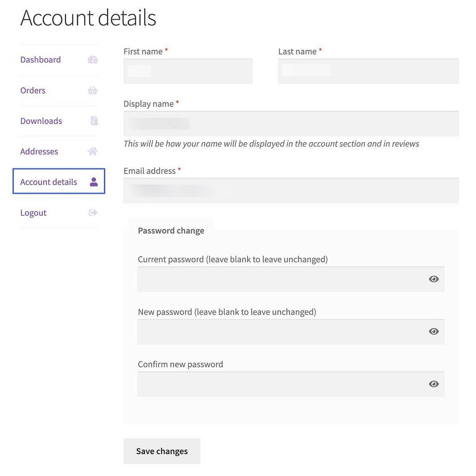Click the Logout sign-out icon
This screenshot has width=476, height=476.
[x=93, y=212]
